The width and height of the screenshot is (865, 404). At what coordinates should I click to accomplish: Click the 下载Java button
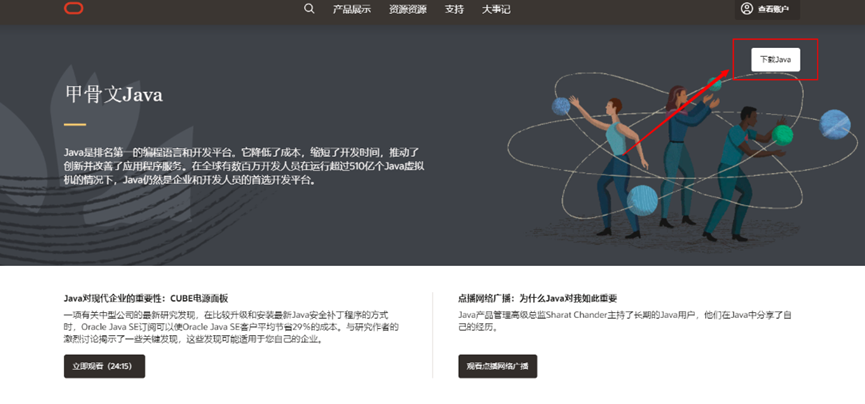pyautogui.click(x=776, y=60)
